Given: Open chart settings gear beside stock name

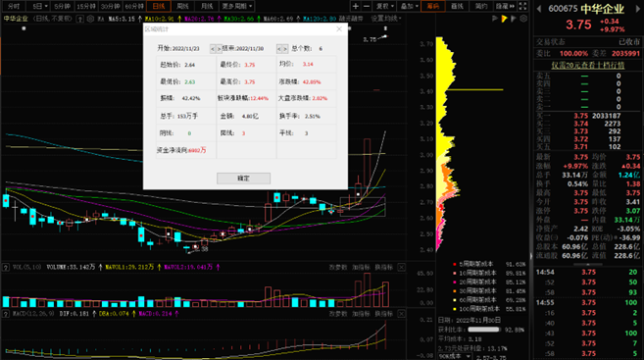Looking at the screenshot, I should click(x=90, y=19).
